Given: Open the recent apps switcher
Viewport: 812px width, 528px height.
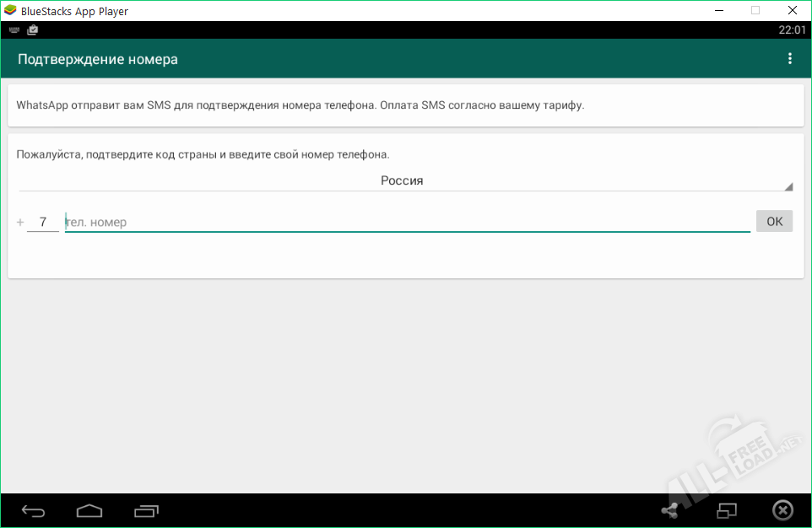Looking at the screenshot, I should pyautogui.click(x=146, y=510).
